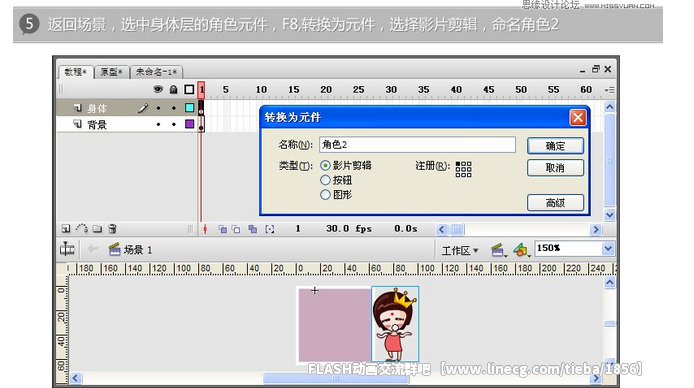Click the Delete Layer trash icon
The image size is (694, 388).
[x=112, y=228]
